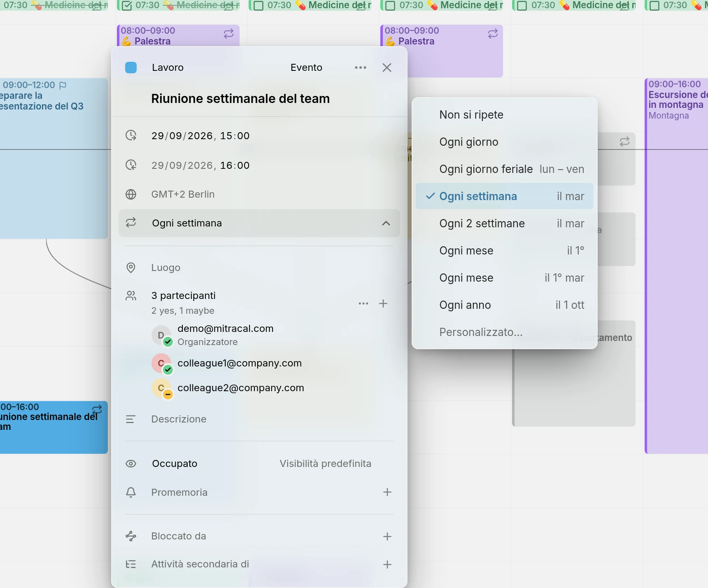Select Ogni giorno feriale repeat option

(504, 169)
